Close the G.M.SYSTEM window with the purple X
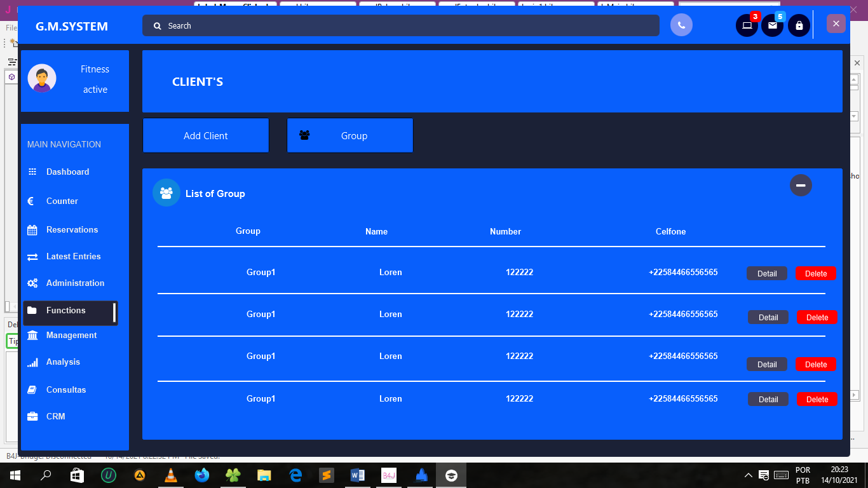Screen dimensions: 868x488 pos(836,24)
